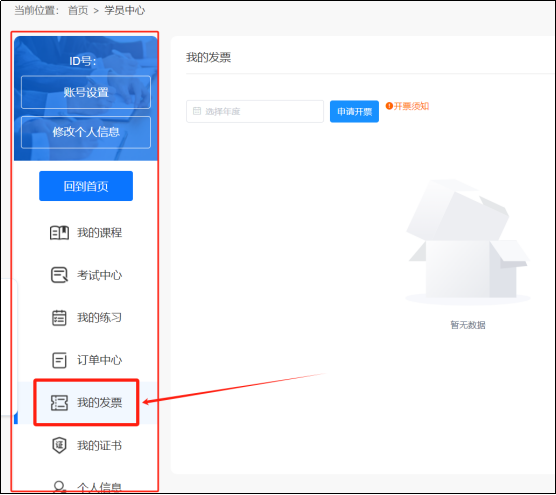The width and height of the screenshot is (556, 495).
Task: Click the calendar icon in year picker
Action: [x=197, y=111]
